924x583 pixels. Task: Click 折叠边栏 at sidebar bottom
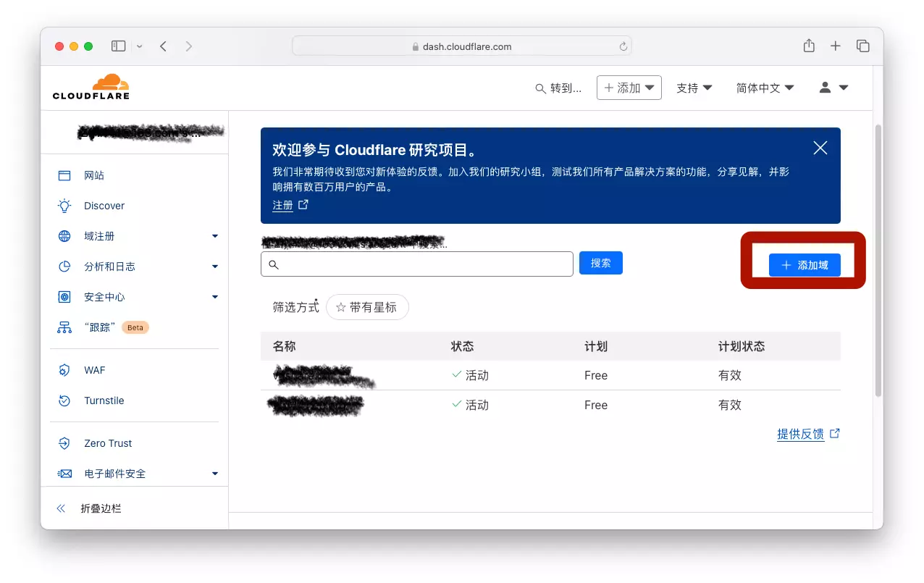point(101,508)
